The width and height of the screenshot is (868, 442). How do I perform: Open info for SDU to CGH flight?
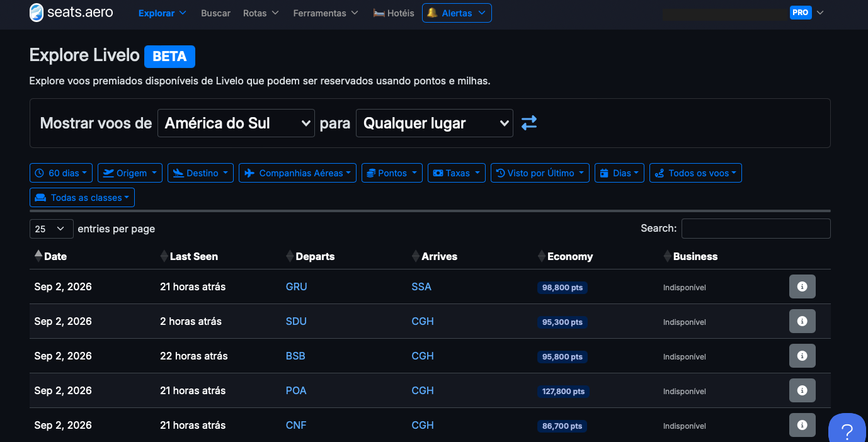pyautogui.click(x=802, y=321)
